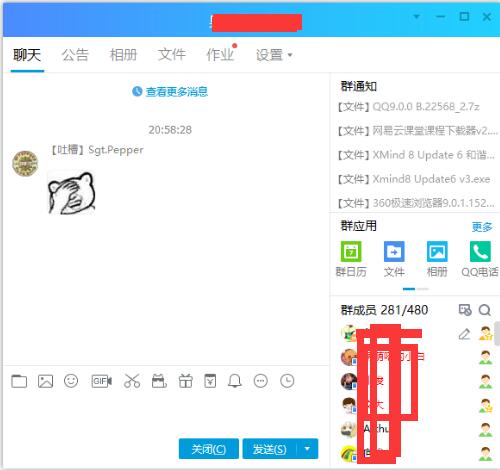Toggle the bell notification icon
This screenshot has width=500, height=470.
tap(235, 381)
